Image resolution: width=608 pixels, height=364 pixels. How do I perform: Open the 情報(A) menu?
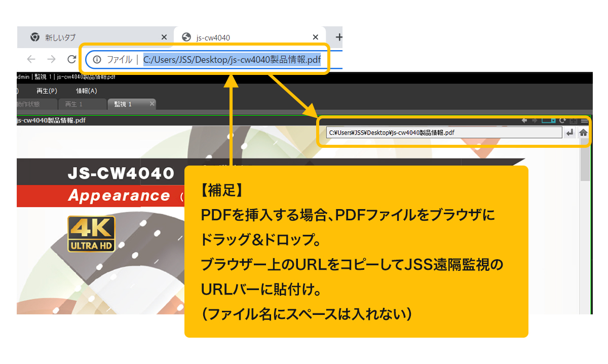[86, 91]
